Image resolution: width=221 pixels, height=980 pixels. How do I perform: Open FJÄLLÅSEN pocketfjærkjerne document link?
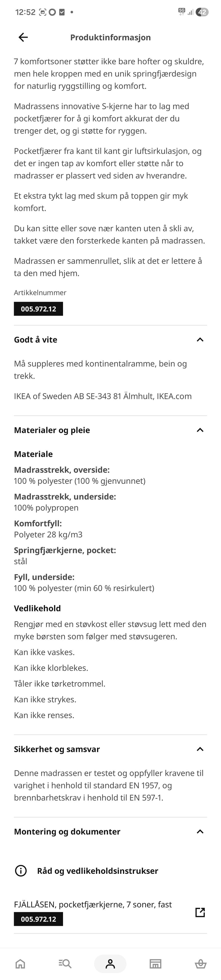coord(93,904)
